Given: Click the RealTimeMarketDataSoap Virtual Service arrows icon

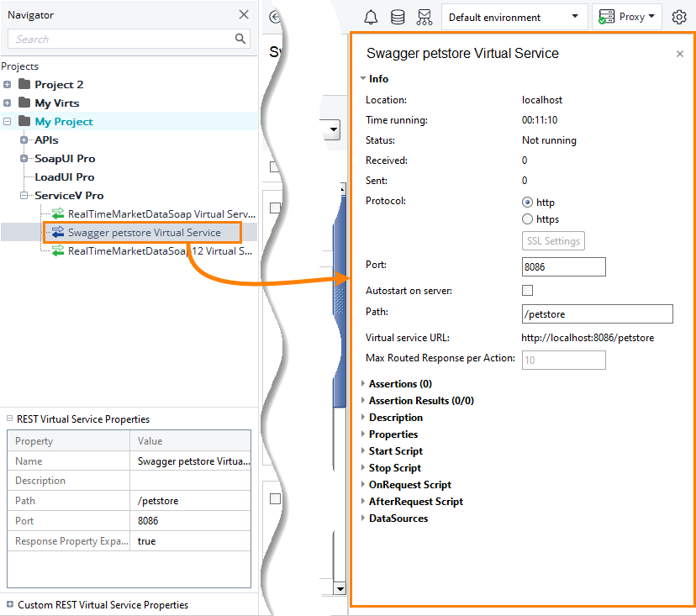Looking at the screenshot, I should (x=58, y=213).
